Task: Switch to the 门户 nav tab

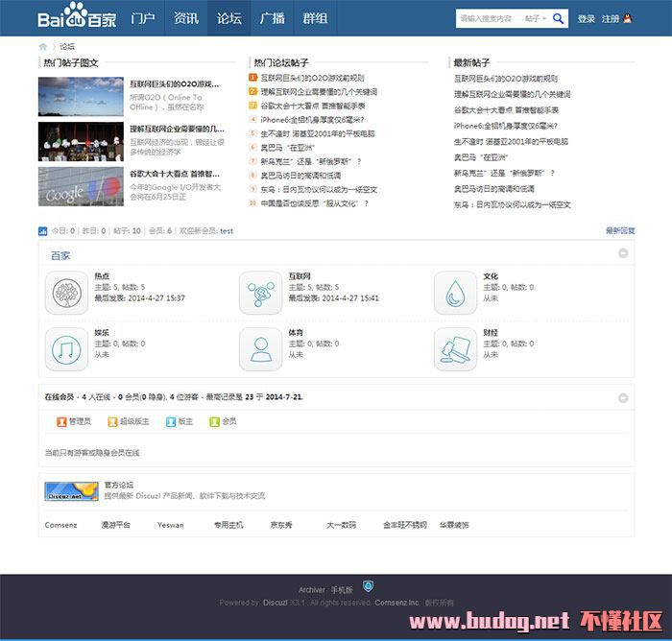Action: click(142, 18)
